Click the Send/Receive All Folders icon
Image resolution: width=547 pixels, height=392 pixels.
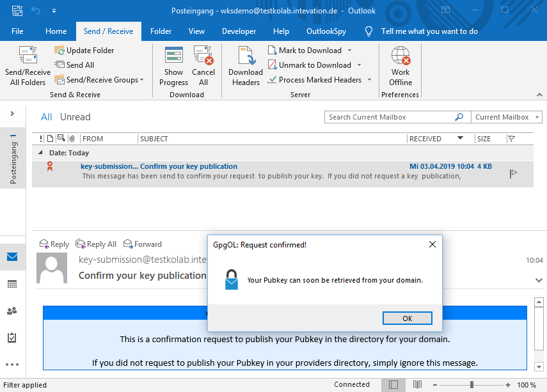28,56
